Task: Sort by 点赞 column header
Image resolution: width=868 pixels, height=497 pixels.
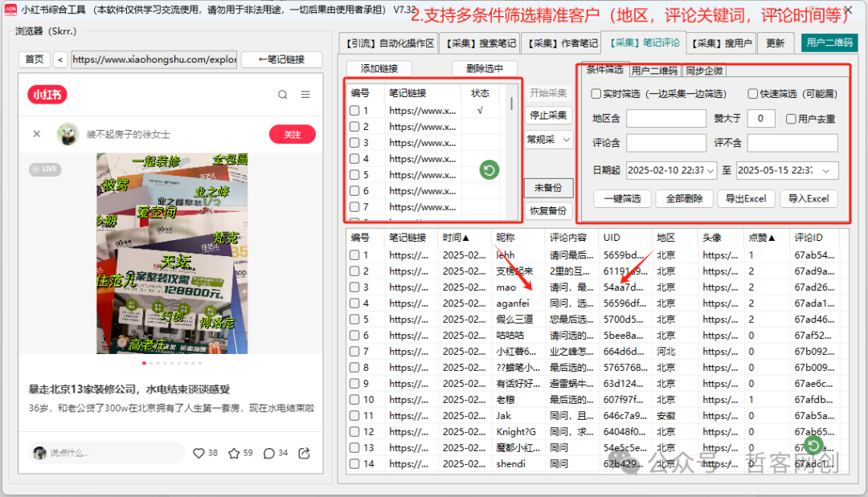Action: (x=762, y=238)
